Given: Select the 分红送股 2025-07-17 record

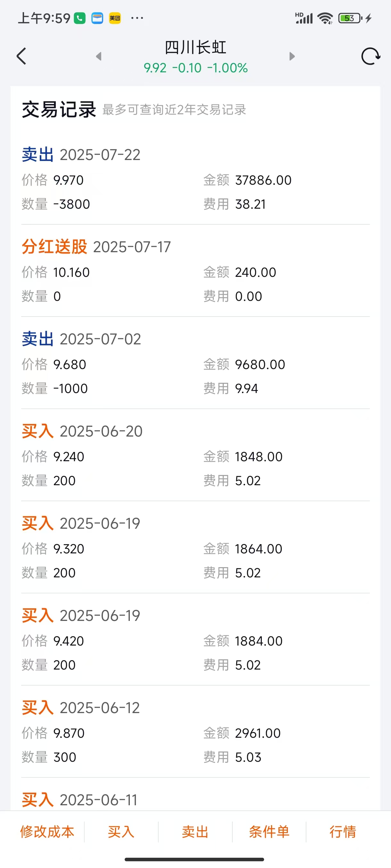Looking at the screenshot, I should [x=195, y=271].
